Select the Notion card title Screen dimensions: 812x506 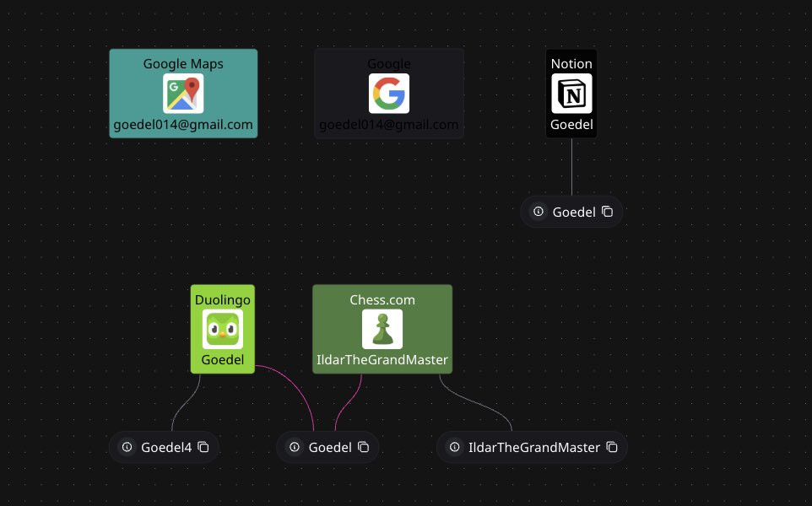pyautogui.click(x=571, y=63)
